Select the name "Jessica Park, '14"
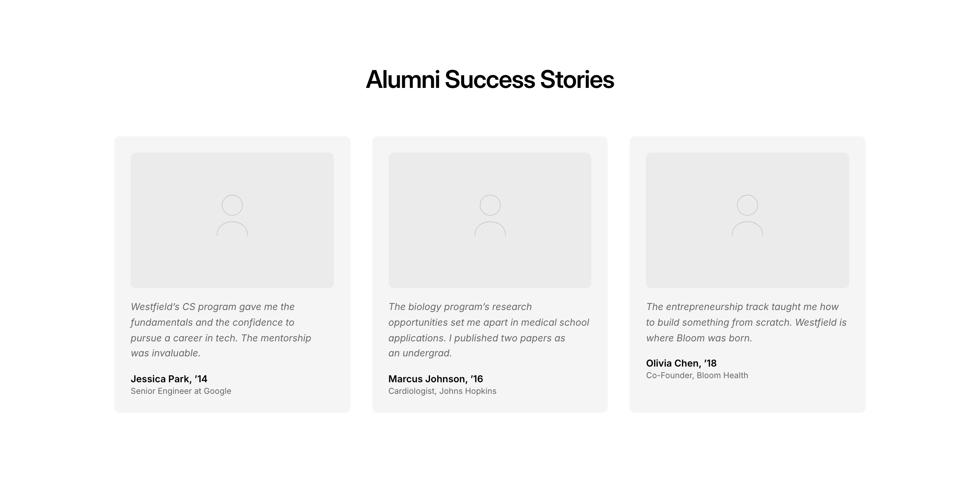980x479 pixels. [169, 379]
